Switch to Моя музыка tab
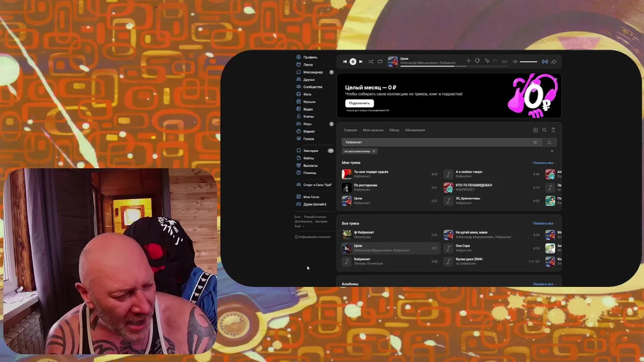 373,130
